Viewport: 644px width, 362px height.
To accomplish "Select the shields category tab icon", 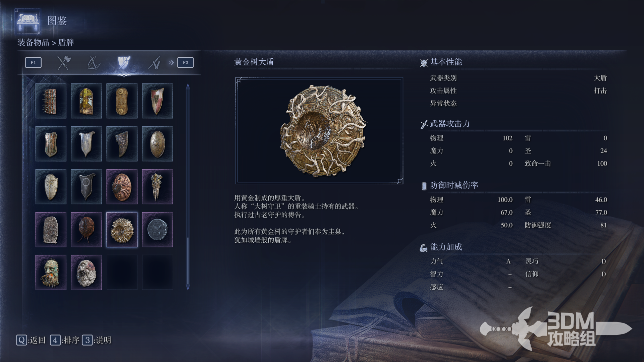I will click(124, 63).
